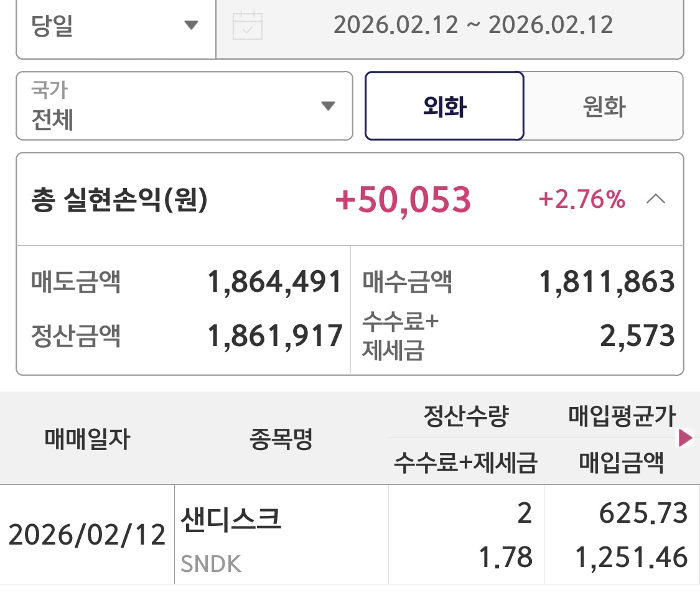The height and width of the screenshot is (595, 700).
Task: Click the calendar icon beside the date range
Action: [x=247, y=26]
